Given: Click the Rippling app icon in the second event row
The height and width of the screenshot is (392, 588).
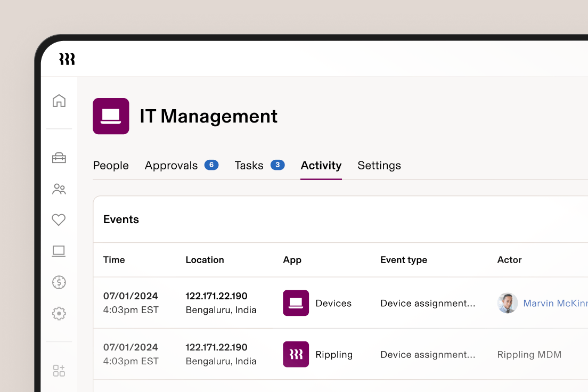Looking at the screenshot, I should (296, 354).
